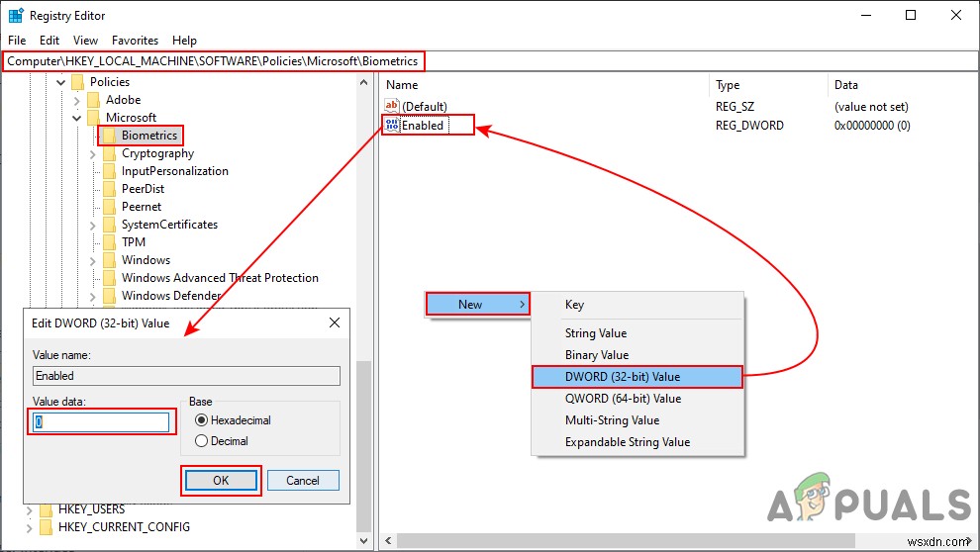Click the registry path address bar
The width and height of the screenshot is (980, 552).
pyautogui.click(x=489, y=61)
